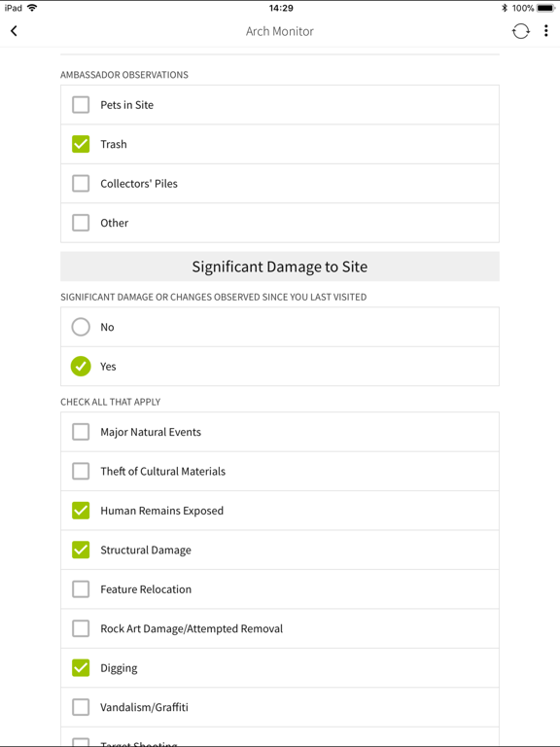Select the Yes radio option
Screen dimensions: 560x747
tap(81, 367)
